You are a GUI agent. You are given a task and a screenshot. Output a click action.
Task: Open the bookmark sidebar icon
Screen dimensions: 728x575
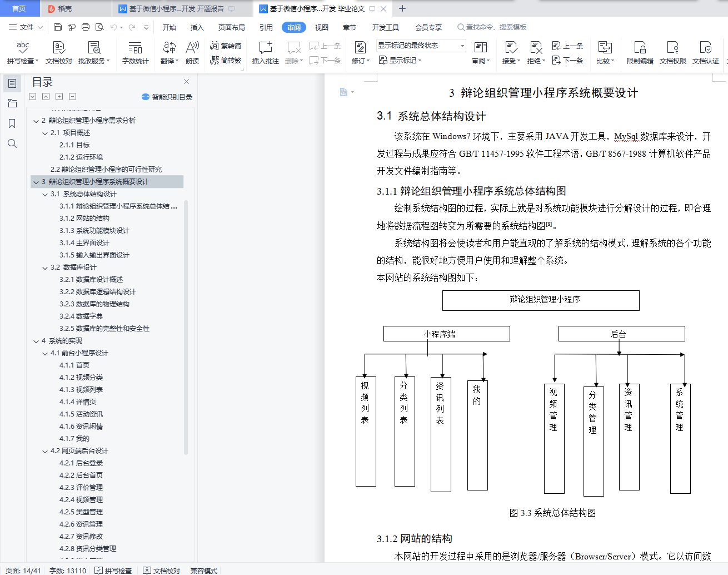coord(12,123)
